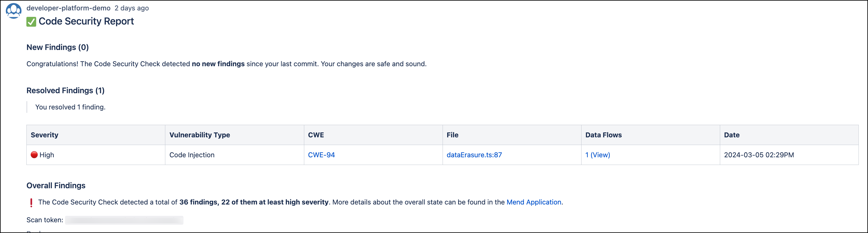Click the Severity column header
The height and width of the screenshot is (233, 868).
point(44,135)
